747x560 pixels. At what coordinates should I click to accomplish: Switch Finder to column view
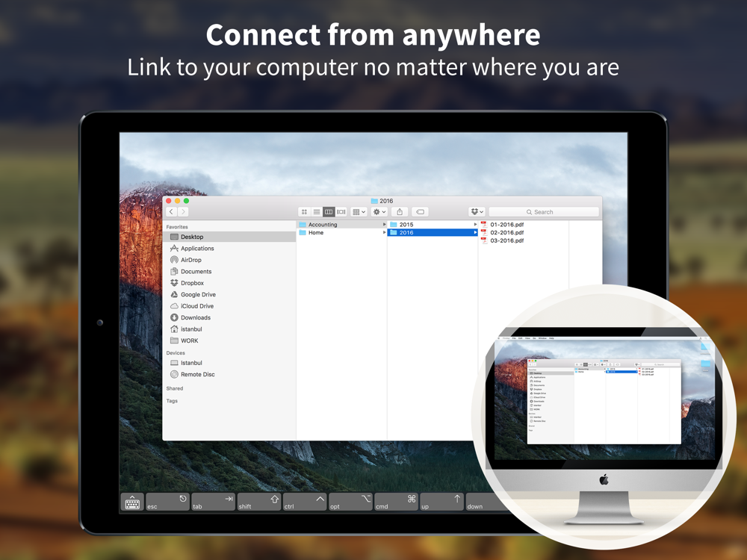tap(329, 212)
